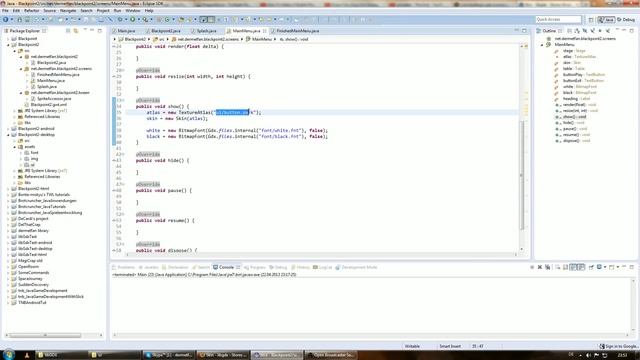Screen dimensions: 640x360
Task: Open the Help menu
Action: click(x=149, y=11)
